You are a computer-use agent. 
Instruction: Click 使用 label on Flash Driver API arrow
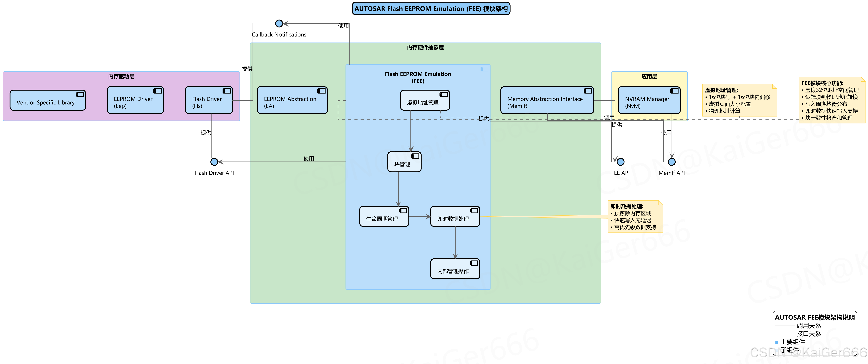point(309,158)
